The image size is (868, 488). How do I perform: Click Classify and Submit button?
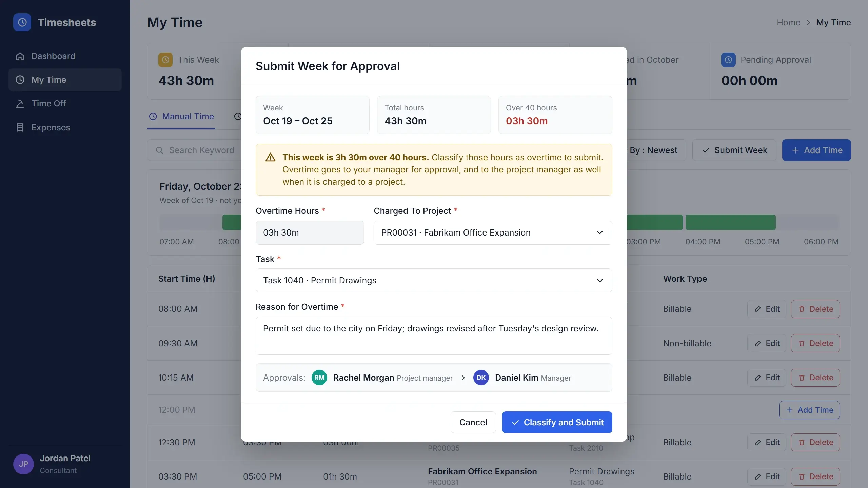coord(557,422)
